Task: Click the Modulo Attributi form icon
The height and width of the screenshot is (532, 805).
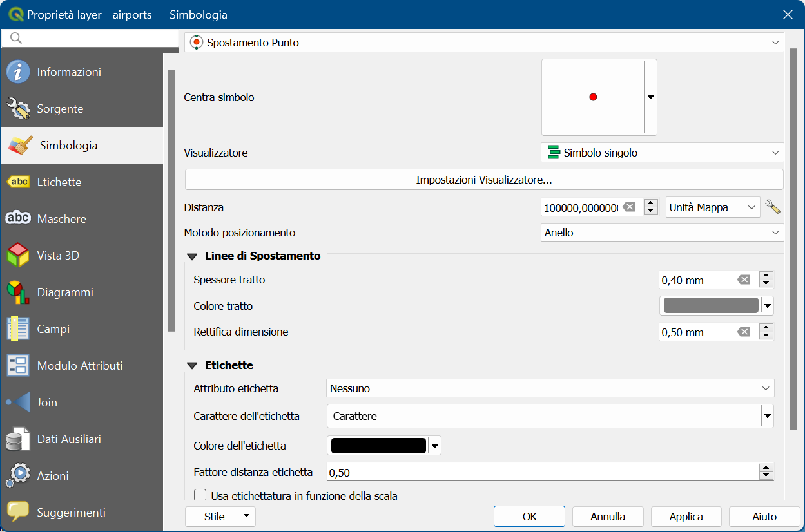Action: click(x=18, y=366)
